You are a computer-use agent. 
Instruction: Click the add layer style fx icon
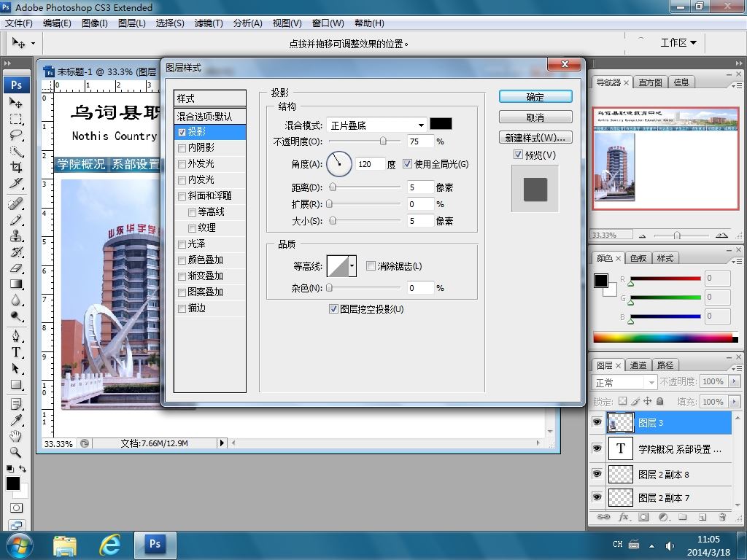(623, 517)
